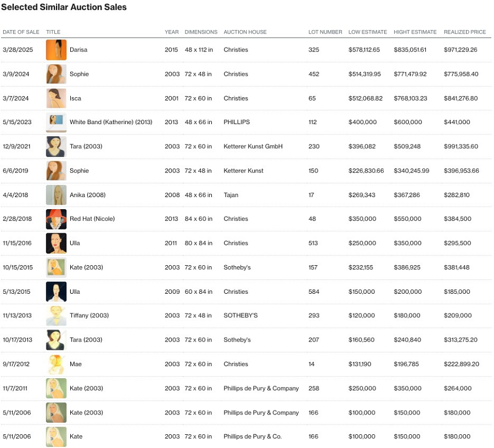494x448 pixels.
Task: Open the Red Hat (Nicole) thumbnail
Action: (56, 219)
